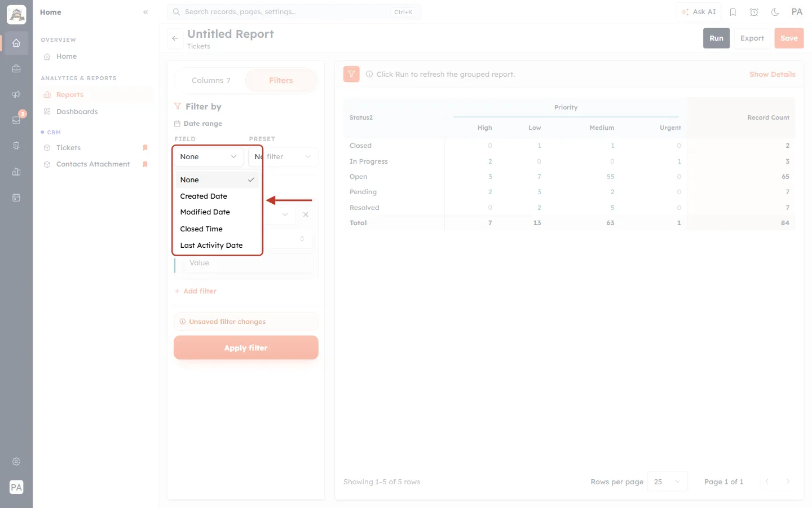Open the Rows per page dropdown showing 25
The height and width of the screenshot is (508, 812).
coord(668,481)
